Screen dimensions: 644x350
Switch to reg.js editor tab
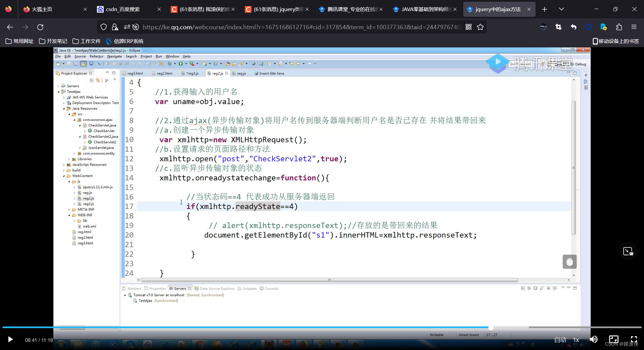tap(239, 73)
